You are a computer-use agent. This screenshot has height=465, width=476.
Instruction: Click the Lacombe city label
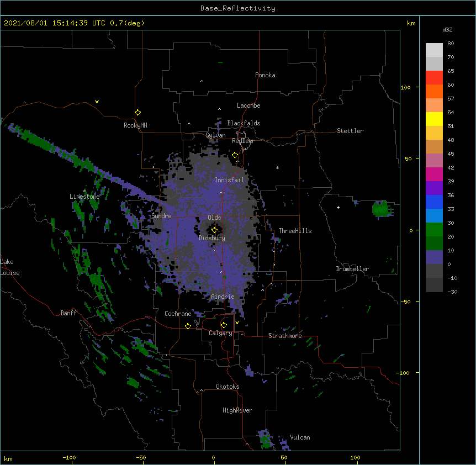[248, 105]
